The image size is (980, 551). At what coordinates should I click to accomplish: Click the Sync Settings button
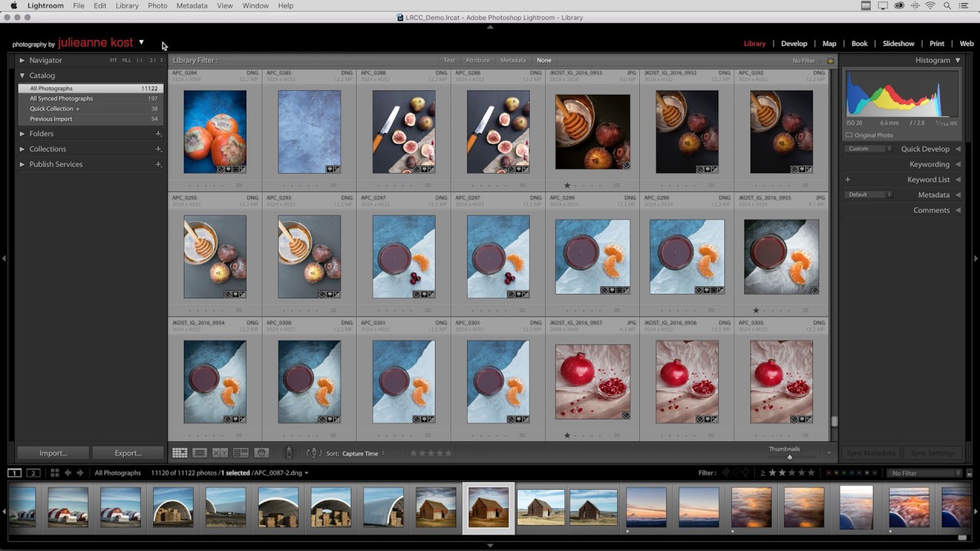coord(933,453)
